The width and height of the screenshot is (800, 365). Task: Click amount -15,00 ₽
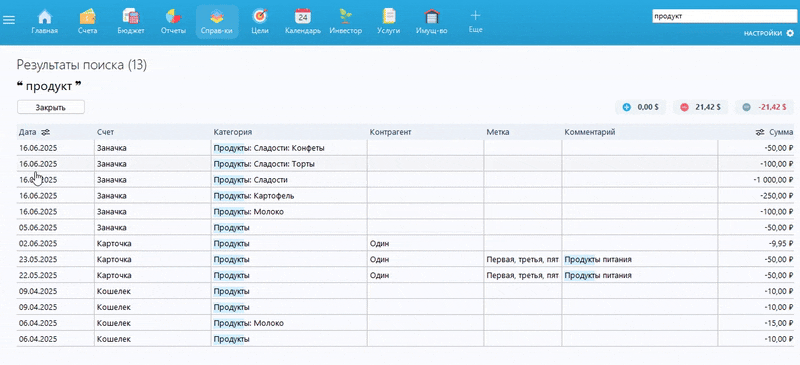(x=779, y=323)
